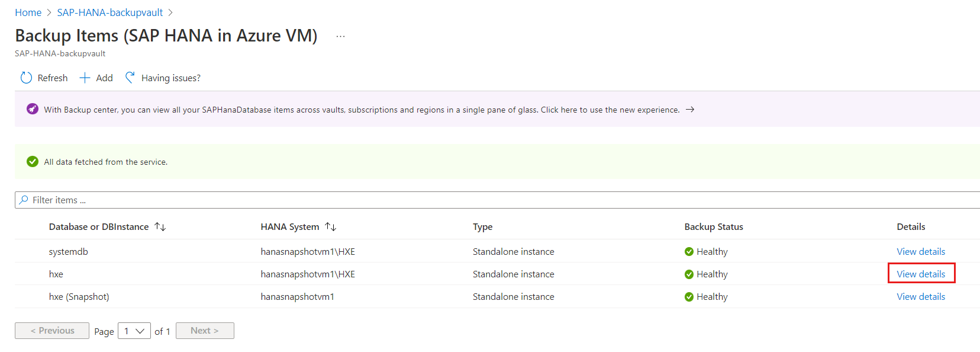
Task: Click Home in the breadcrumb
Action: 28,12
